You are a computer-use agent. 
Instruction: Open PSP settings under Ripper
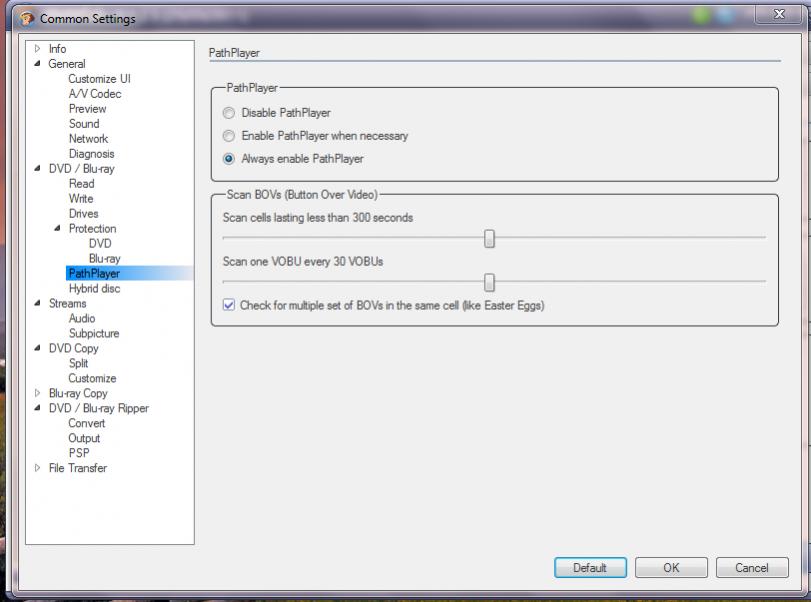pos(79,453)
